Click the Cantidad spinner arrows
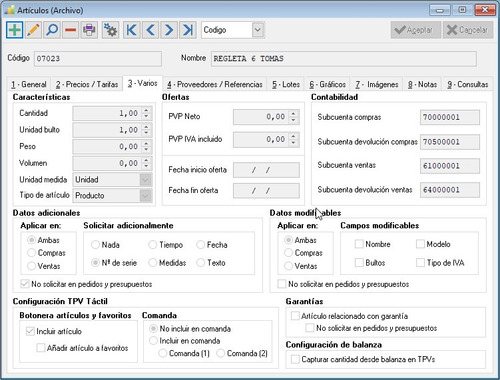The image size is (500, 380). (146, 113)
